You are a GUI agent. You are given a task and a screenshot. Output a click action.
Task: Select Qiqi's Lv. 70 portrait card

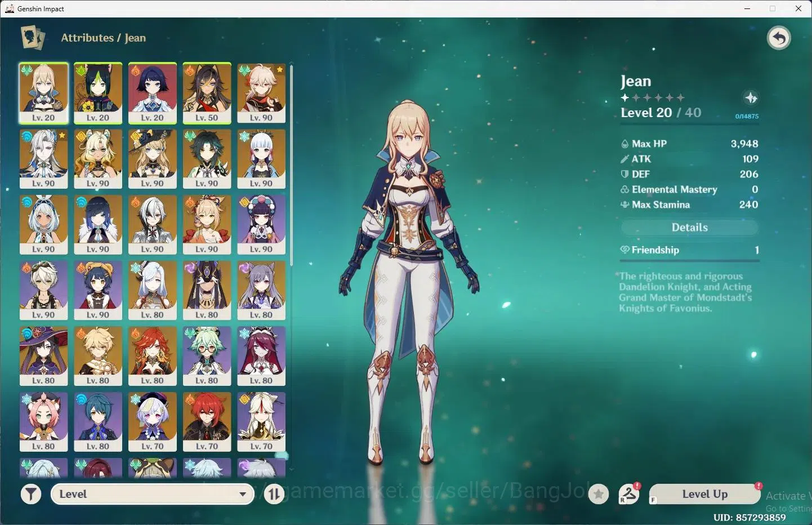[x=152, y=422]
